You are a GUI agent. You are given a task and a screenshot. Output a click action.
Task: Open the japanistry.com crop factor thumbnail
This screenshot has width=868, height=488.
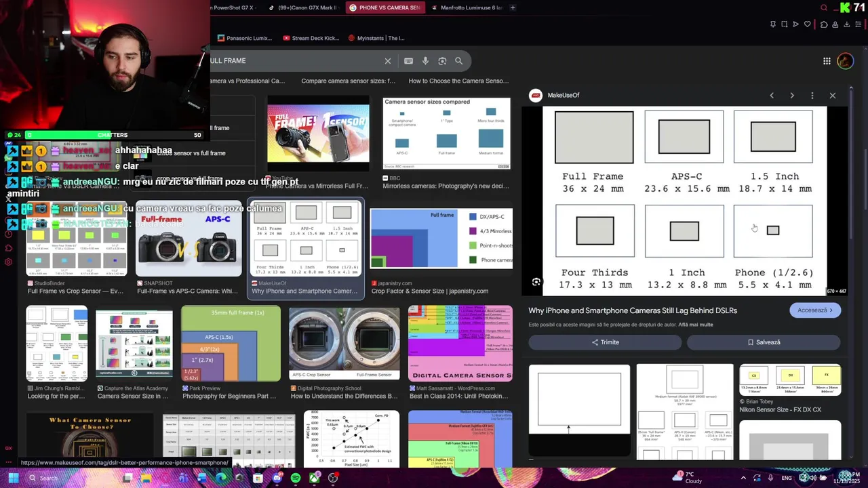point(441,239)
